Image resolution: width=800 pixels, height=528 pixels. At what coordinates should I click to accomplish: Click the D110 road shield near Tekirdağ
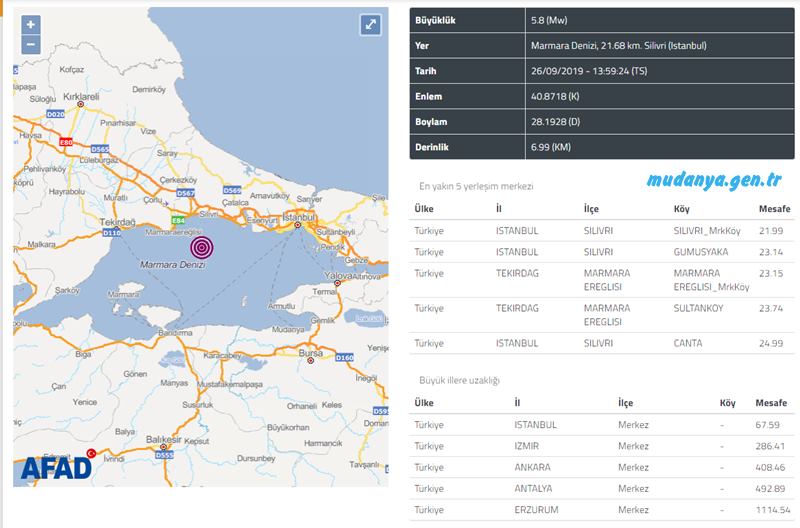pyautogui.click(x=113, y=232)
